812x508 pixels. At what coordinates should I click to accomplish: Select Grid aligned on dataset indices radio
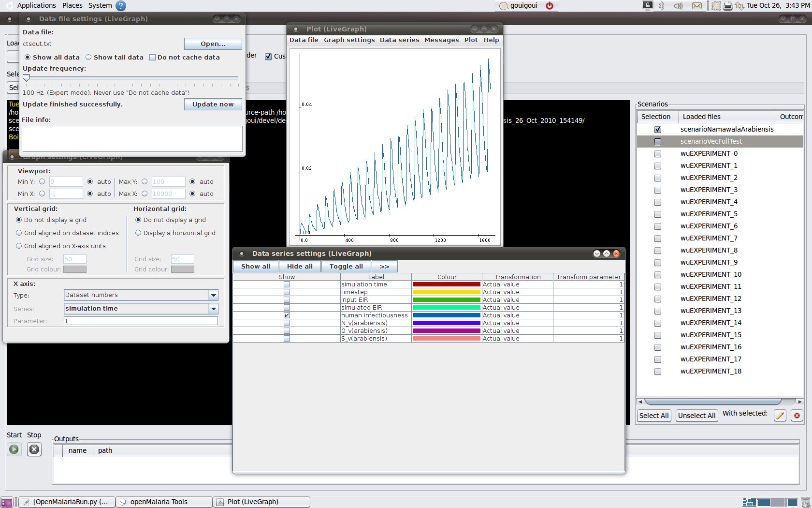point(19,233)
